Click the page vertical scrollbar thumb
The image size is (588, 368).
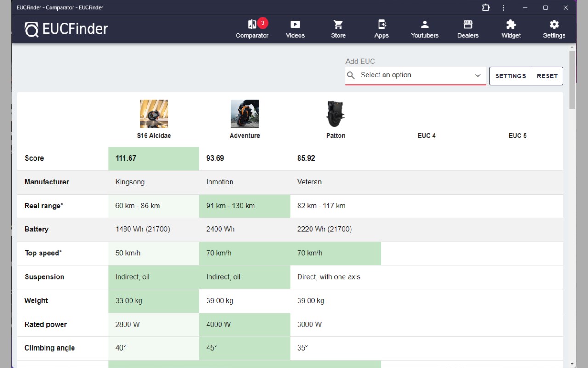[572, 80]
